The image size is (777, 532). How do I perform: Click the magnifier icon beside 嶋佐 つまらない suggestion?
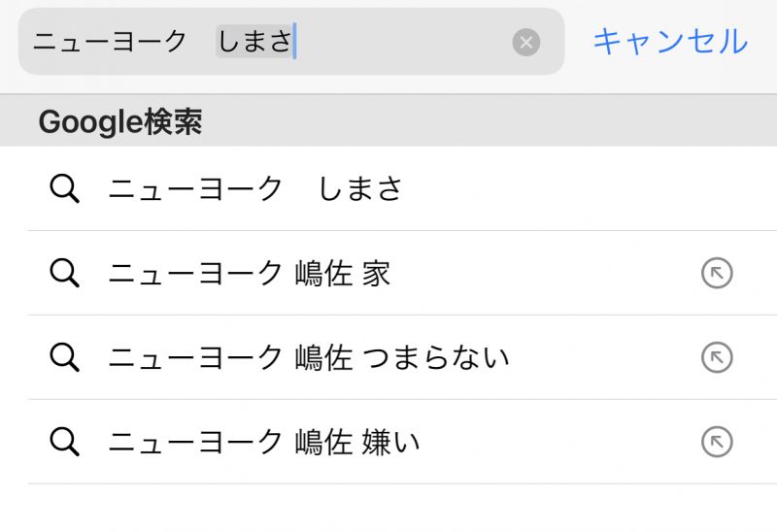click(x=64, y=357)
